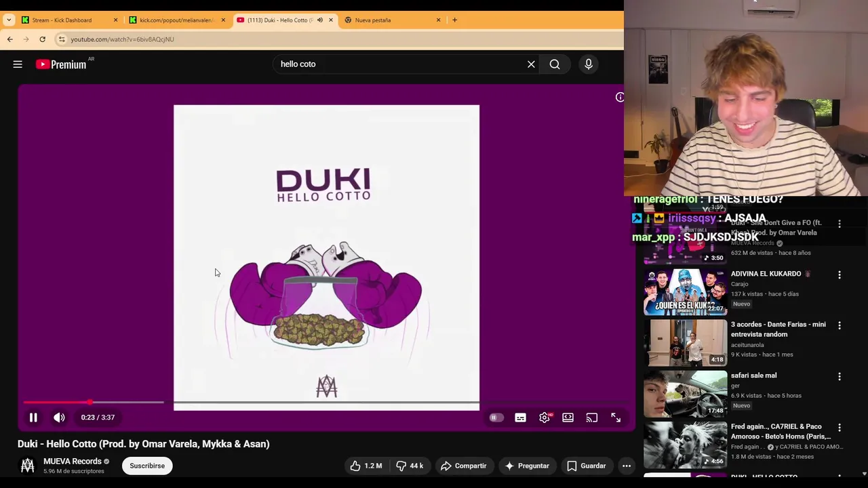Toggle the autoplay switch in the player
The height and width of the screenshot is (488, 868).
click(x=496, y=418)
